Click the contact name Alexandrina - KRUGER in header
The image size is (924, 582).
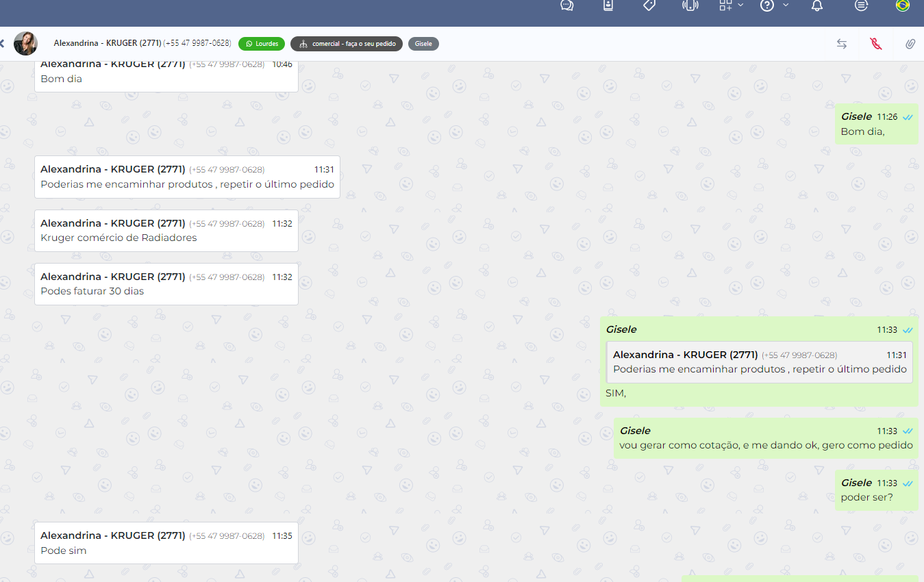(x=108, y=43)
